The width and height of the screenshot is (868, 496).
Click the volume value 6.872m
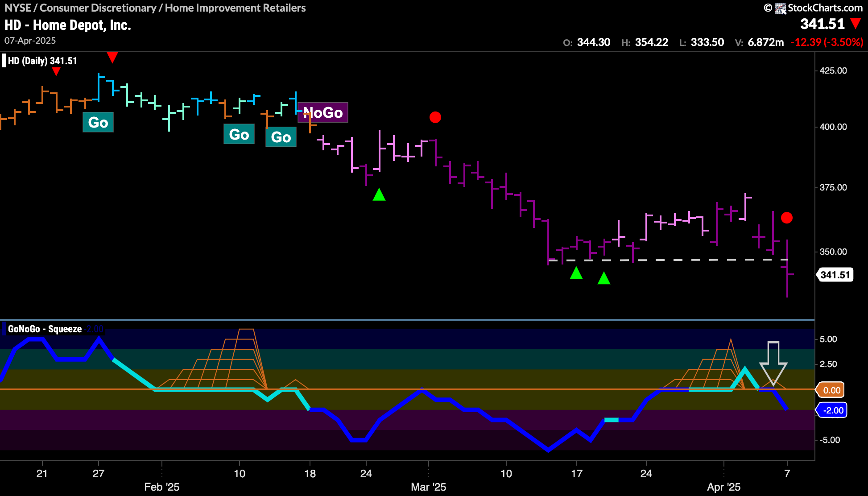766,42
